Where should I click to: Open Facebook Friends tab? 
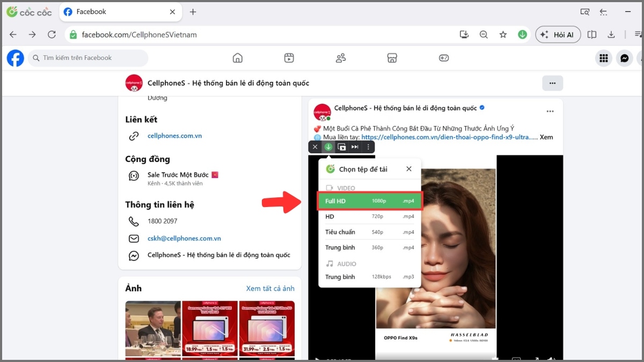pyautogui.click(x=341, y=58)
